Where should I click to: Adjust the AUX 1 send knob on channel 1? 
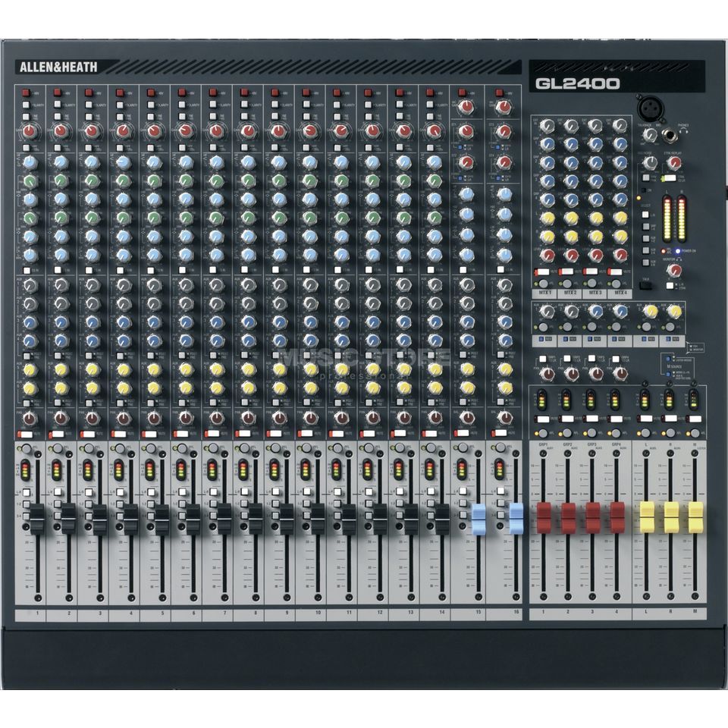coord(30,285)
